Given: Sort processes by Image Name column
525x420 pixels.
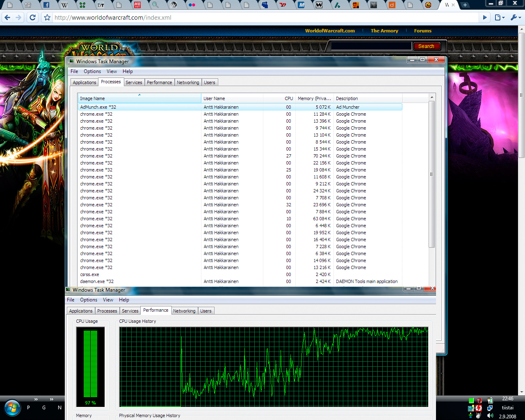Looking at the screenshot, I should 139,98.
